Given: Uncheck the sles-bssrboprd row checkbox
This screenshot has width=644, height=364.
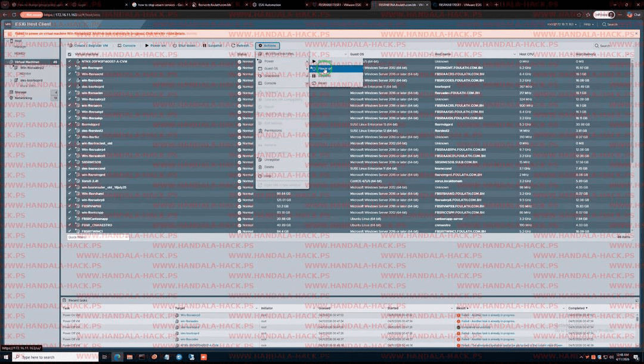Looking at the screenshot, I should [x=69, y=86].
